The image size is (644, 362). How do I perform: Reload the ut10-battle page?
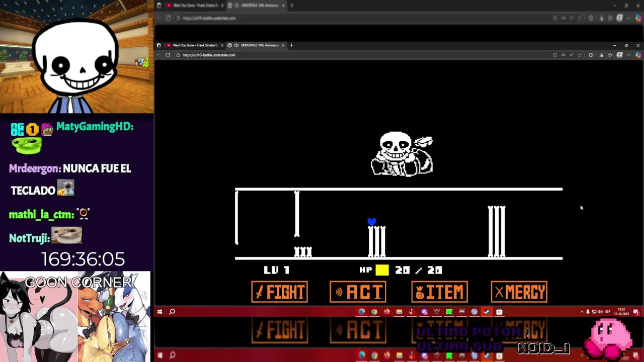click(168, 55)
